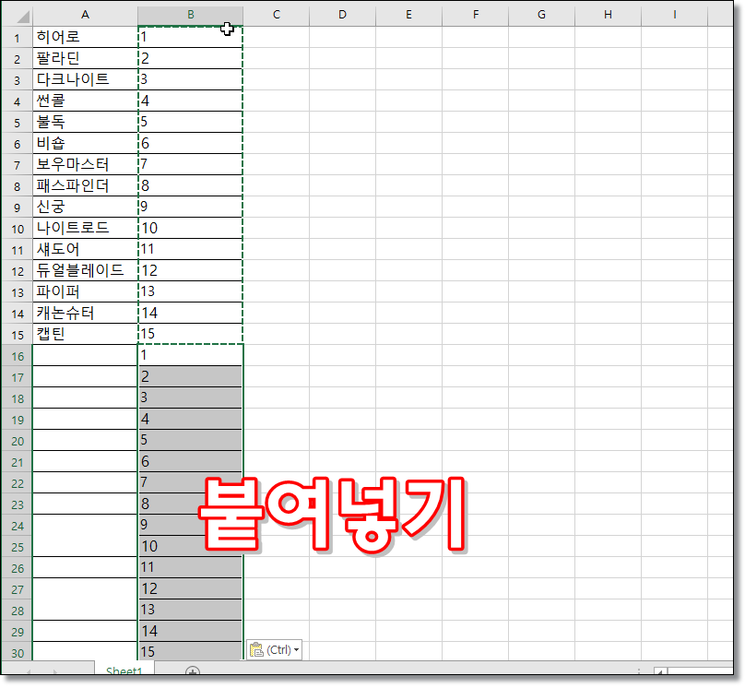This screenshot has width=745, height=700.
Task: Click cell containing 다크나이트
Action: tap(85, 79)
